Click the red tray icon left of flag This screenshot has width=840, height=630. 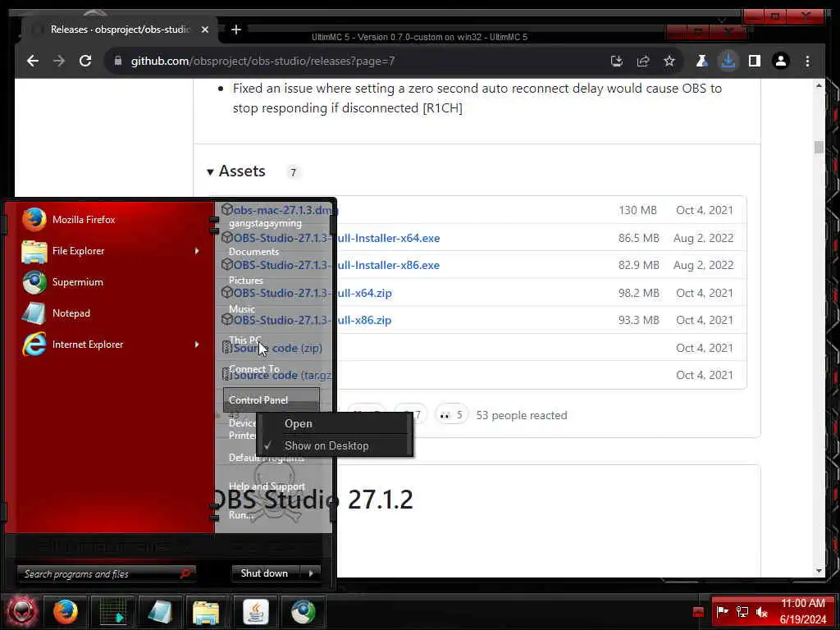(698, 612)
